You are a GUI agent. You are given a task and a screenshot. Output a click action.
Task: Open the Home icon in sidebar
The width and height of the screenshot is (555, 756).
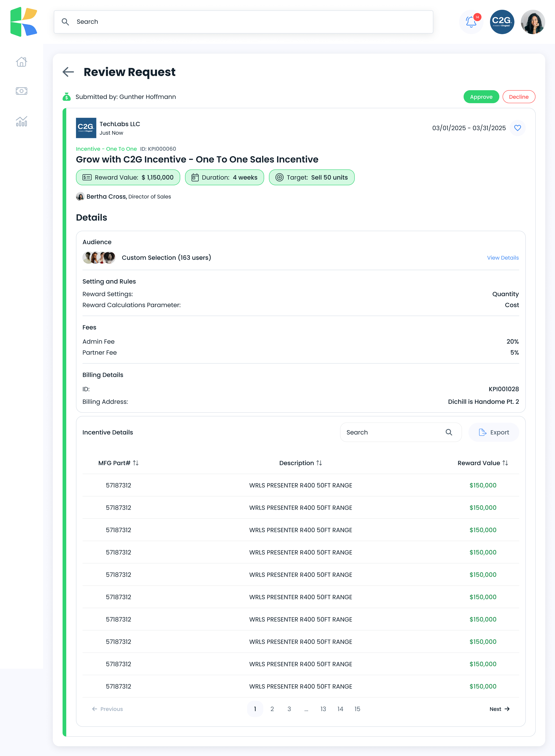pyautogui.click(x=21, y=62)
